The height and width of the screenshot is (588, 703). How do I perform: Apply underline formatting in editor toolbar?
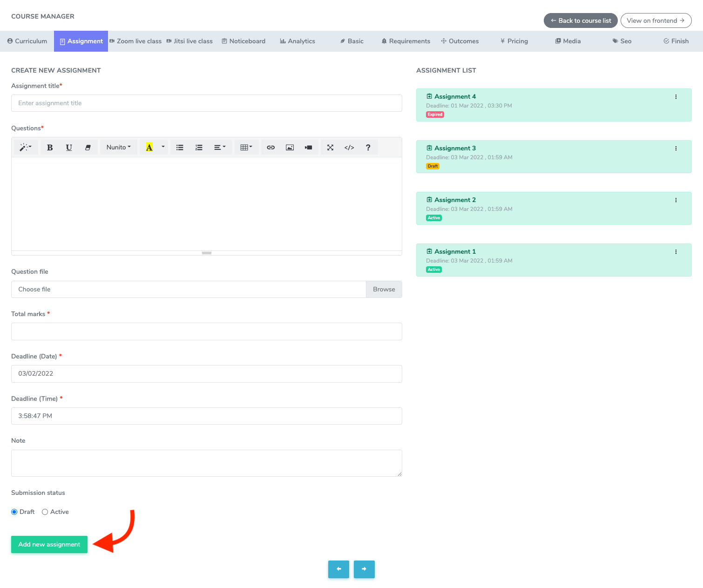69,148
